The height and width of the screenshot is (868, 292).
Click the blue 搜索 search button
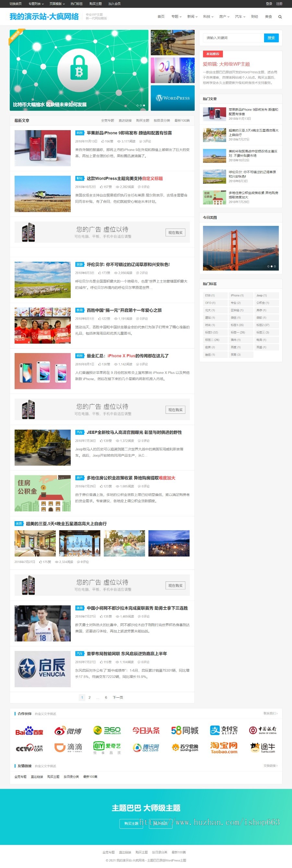click(x=271, y=38)
